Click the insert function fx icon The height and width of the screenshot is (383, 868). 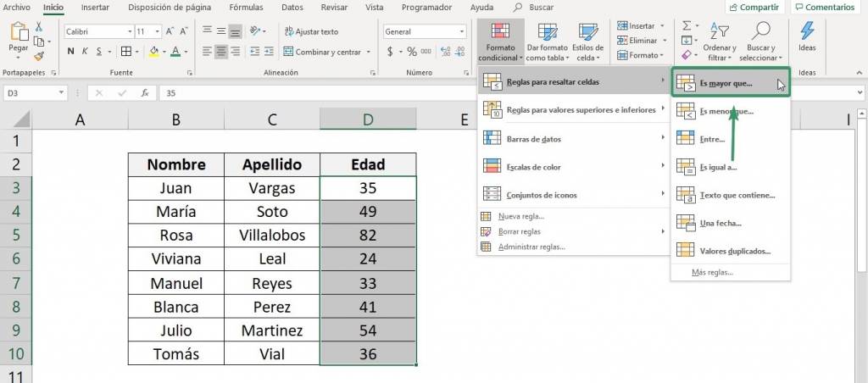point(145,93)
